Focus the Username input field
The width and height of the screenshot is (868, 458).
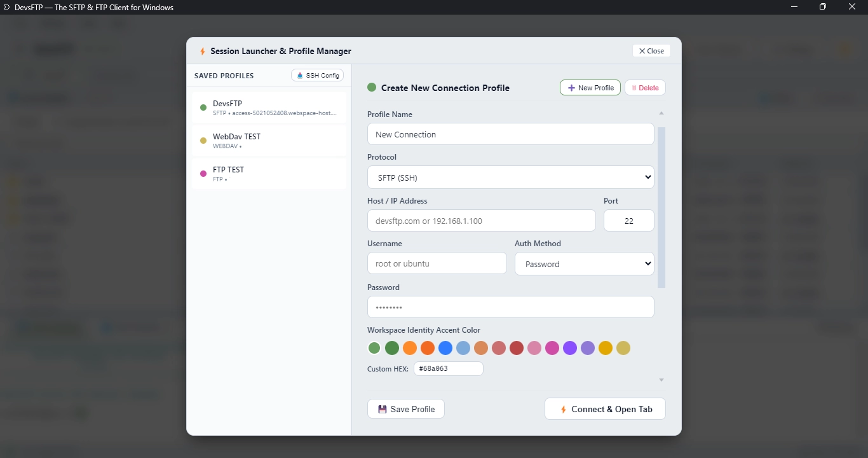[437, 263]
